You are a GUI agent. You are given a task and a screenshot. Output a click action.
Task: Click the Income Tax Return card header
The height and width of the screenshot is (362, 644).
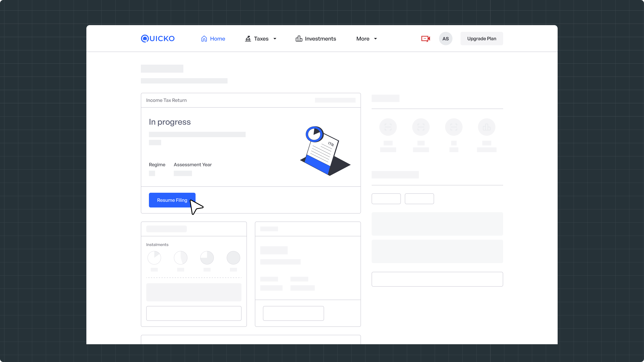tap(167, 100)
